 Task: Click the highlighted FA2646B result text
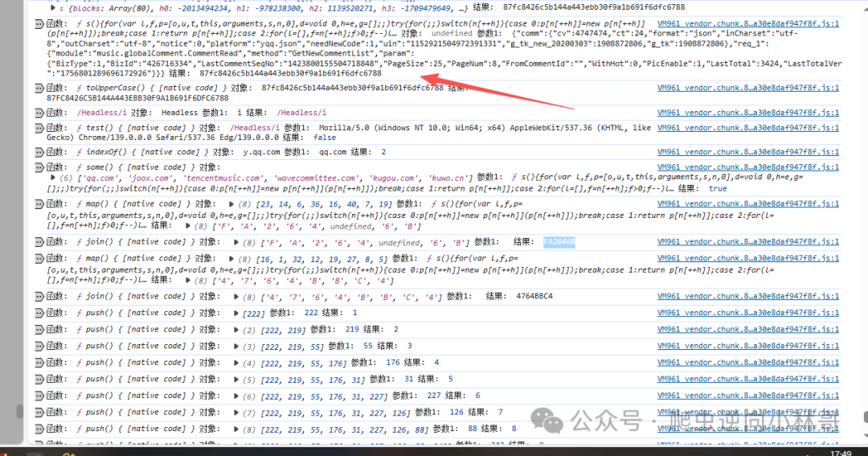point(559,241)
